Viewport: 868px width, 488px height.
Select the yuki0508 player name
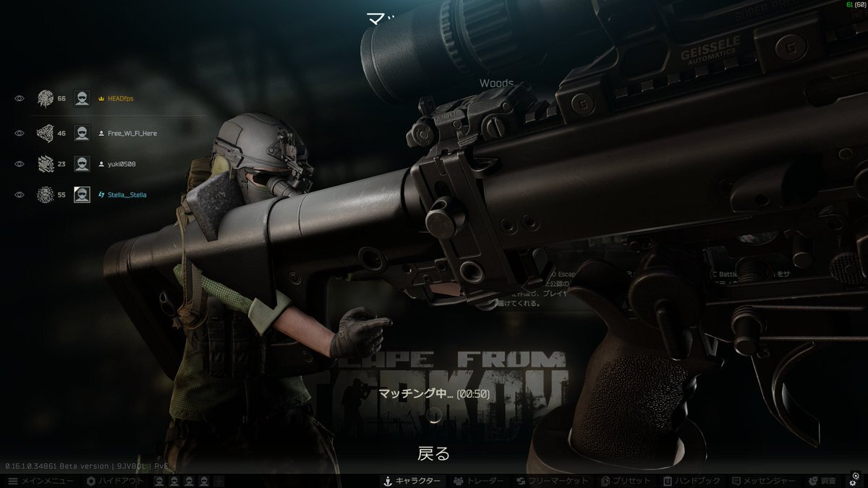[122, 164]
